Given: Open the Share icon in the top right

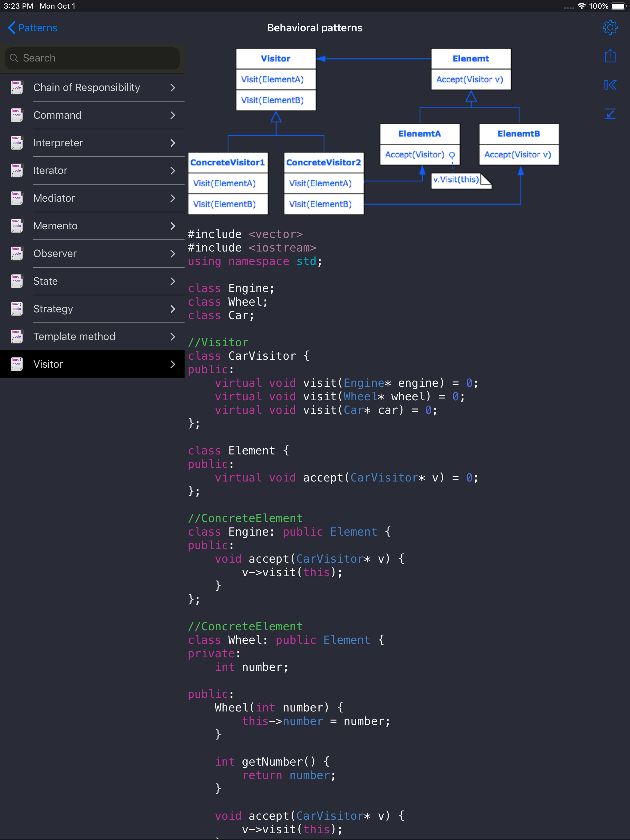Looking at the screenshot, I should 610,56.
